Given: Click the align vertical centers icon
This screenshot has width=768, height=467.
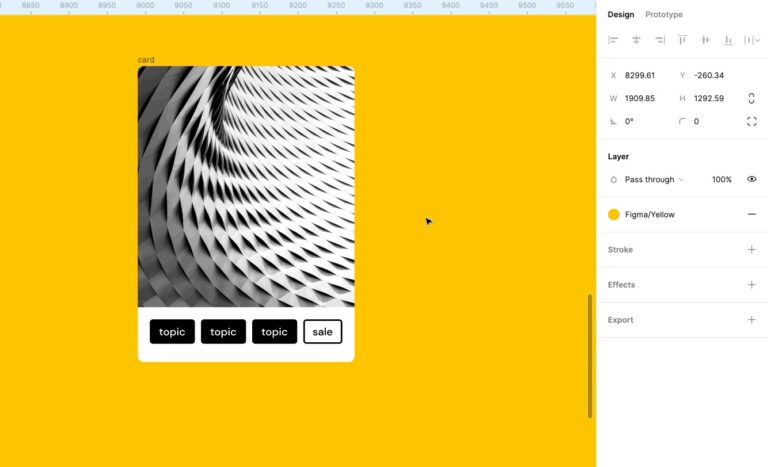Looking at the screenshot, I should coord(706,40).
